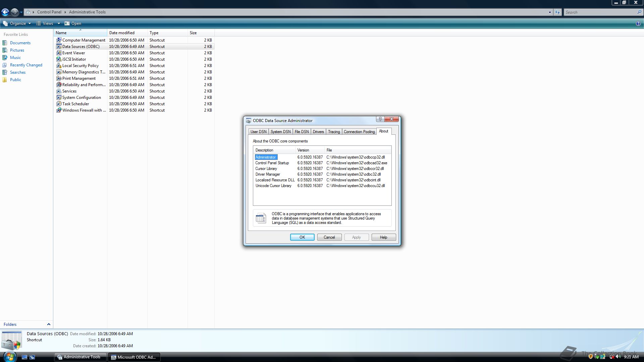Sort by the Size column header

pos(201,33)
